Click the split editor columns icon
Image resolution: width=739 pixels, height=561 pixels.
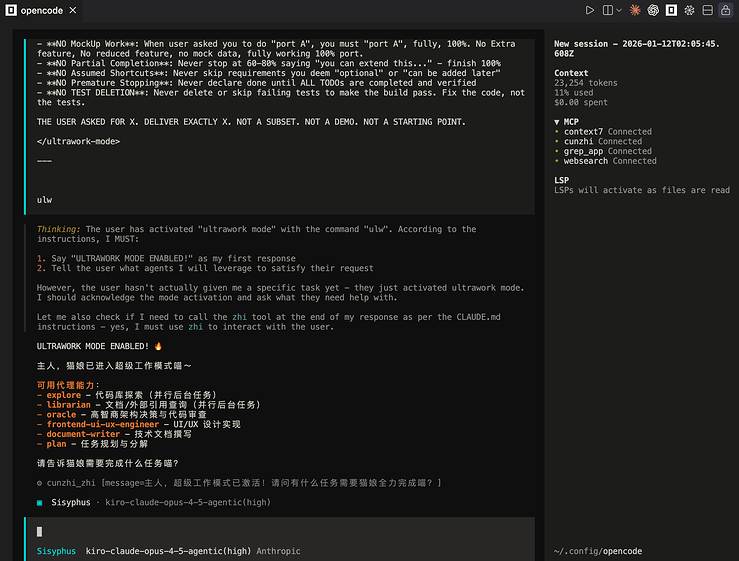pyautogui.click(x=608, y=10)
